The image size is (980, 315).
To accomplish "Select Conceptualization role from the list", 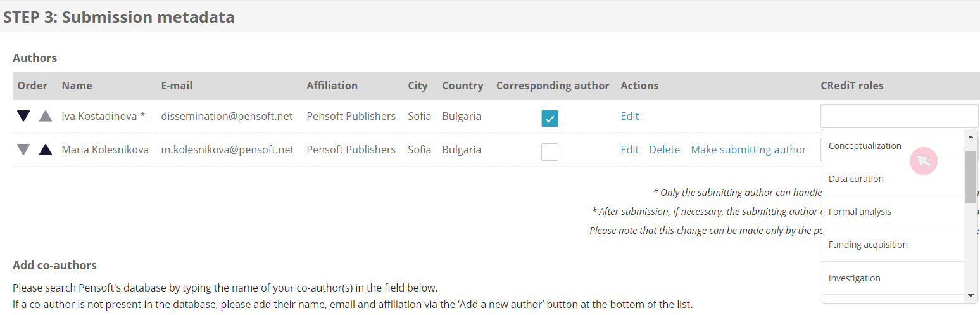I will [x=865, y=146].
